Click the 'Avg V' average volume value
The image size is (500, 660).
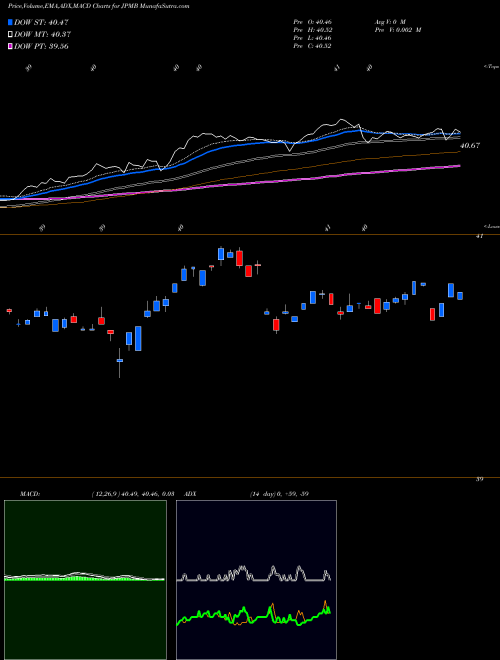click(389, 21)
